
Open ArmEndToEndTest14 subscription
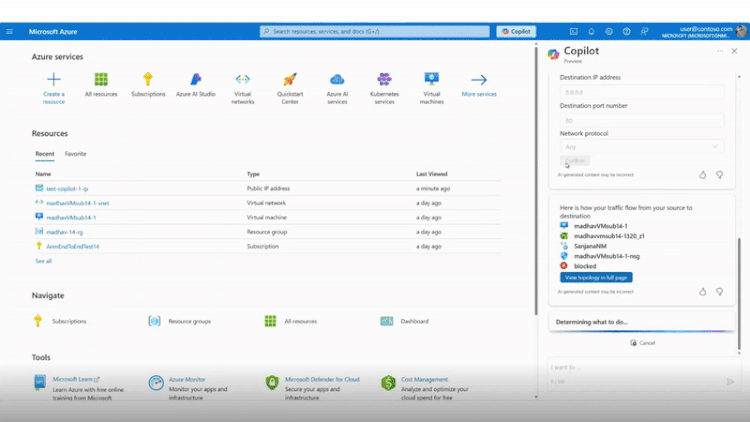(73, 246)
